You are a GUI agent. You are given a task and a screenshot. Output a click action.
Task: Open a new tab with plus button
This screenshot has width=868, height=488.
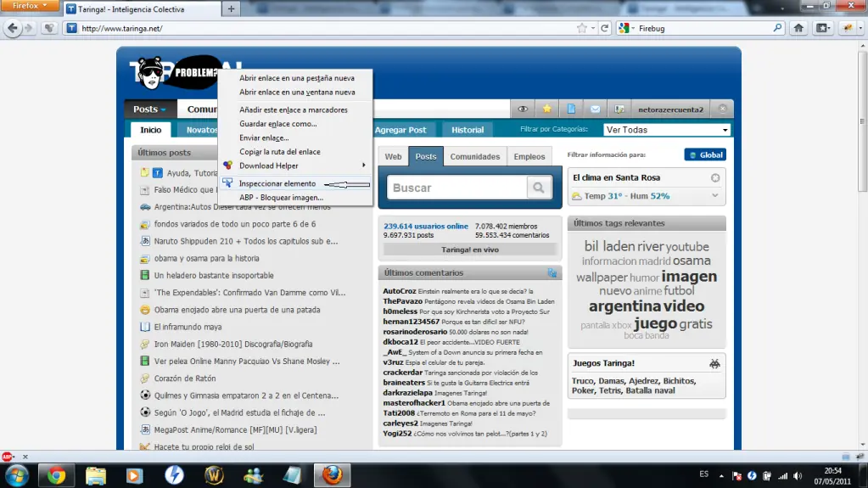[231, 8]
